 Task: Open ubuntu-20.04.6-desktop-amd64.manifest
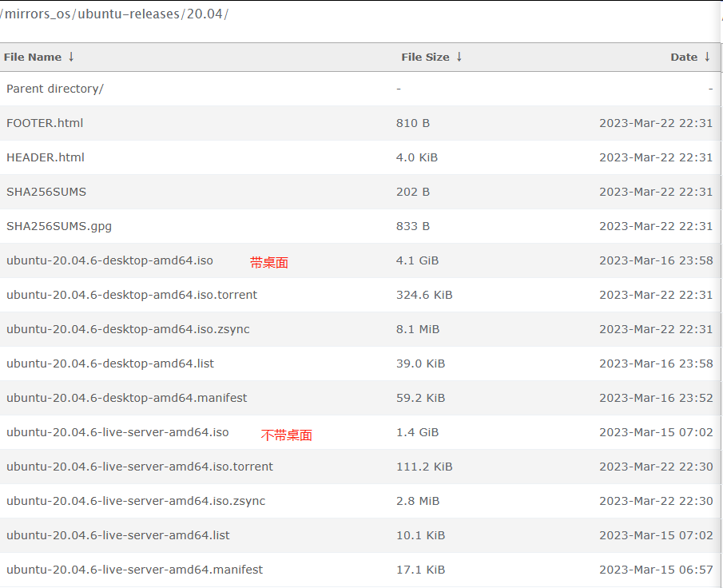pos(127,398)
